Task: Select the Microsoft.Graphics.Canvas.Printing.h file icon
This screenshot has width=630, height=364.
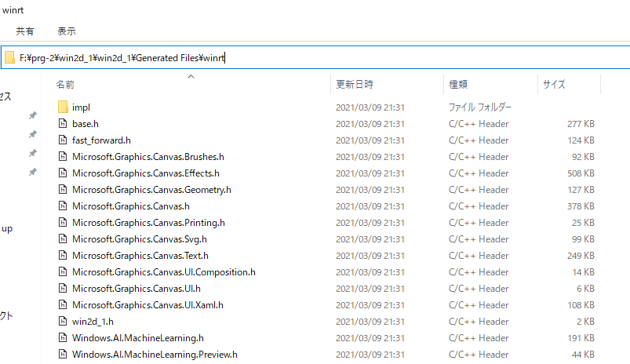Action: pos(63,223)
